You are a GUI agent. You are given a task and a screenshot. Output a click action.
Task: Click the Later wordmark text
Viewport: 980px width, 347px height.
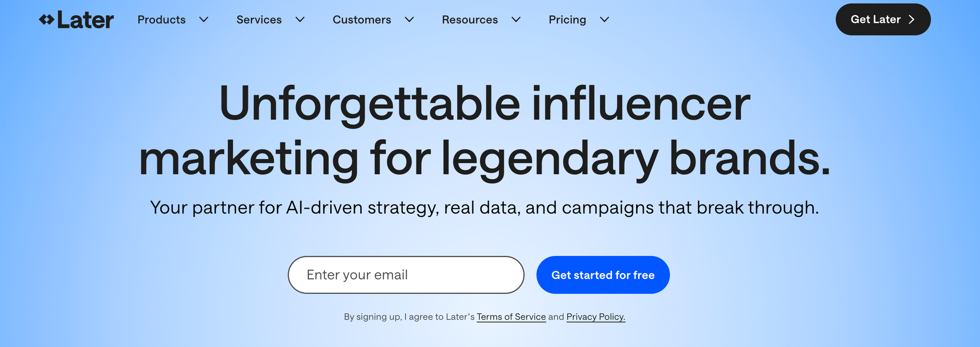[85, 20]
